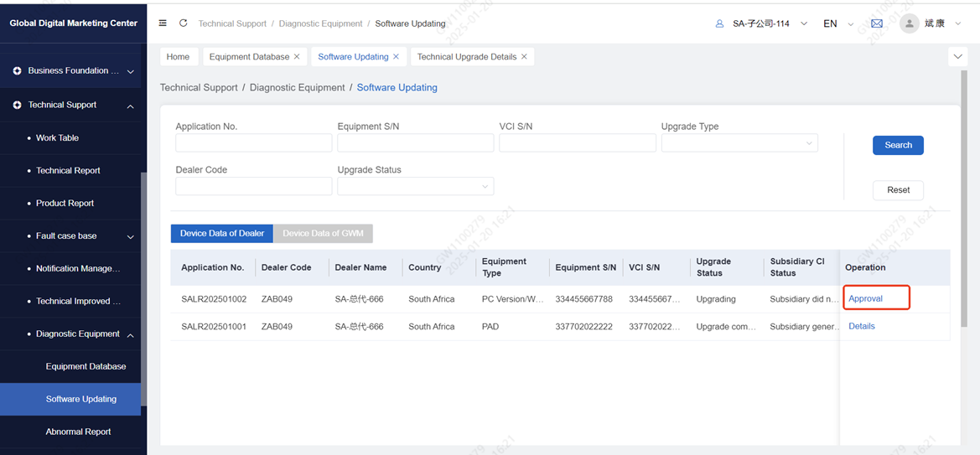Switch to the Home tab
980x455 pixels.
tap(178, 57)
